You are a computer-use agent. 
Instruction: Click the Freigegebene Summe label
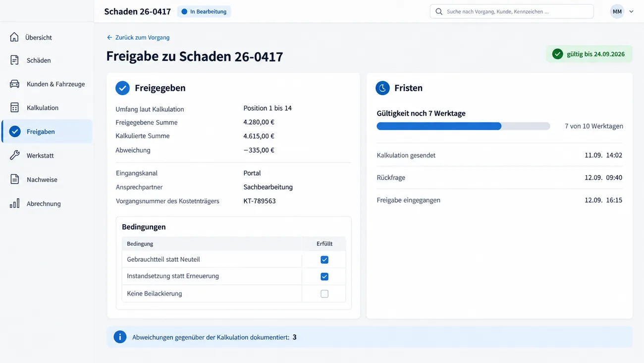pyautogui.click(x=146, y=122)
